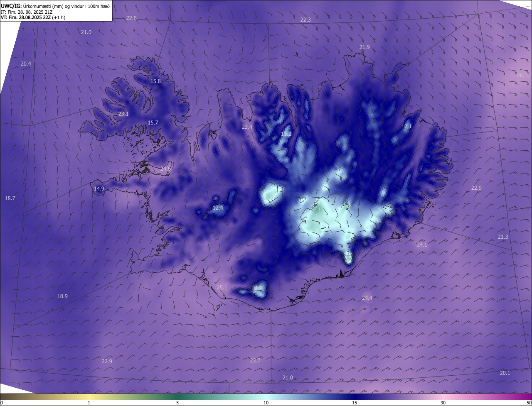Select the 18.9 value label
532x406 pixels.
tap(62, 296)
